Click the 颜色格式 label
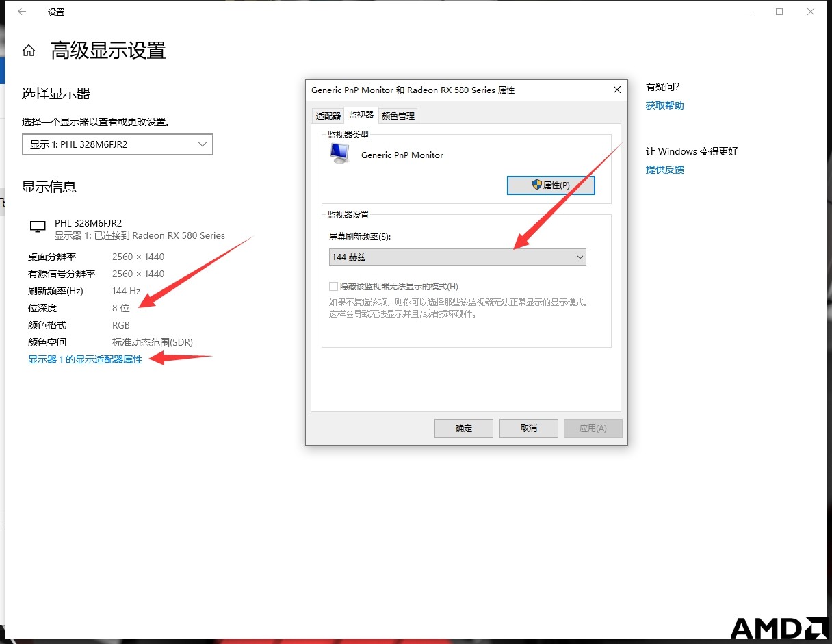This screenshot has height=644, width=832. pyautogui.click(x=47, y=325)
